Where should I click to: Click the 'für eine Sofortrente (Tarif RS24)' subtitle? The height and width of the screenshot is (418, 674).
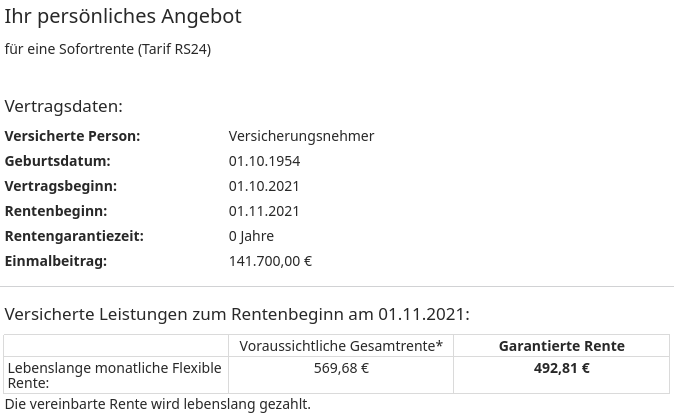click(x=108, y=49)
